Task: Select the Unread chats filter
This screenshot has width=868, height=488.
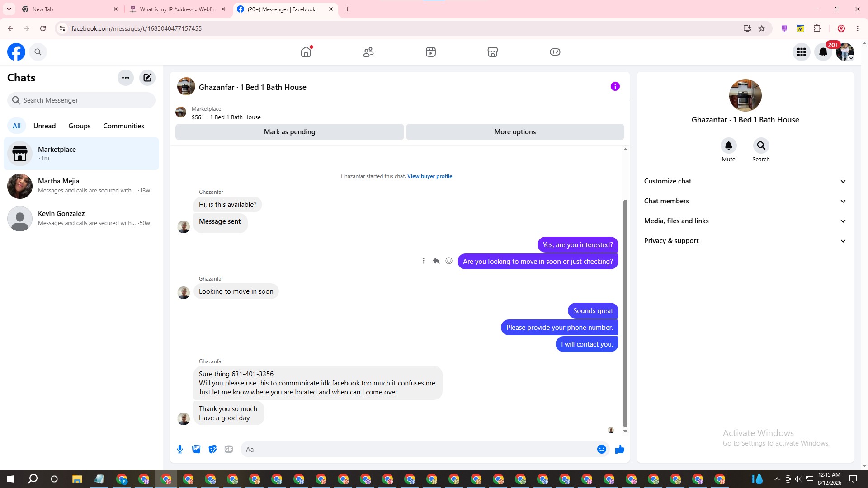Action: 45,126
